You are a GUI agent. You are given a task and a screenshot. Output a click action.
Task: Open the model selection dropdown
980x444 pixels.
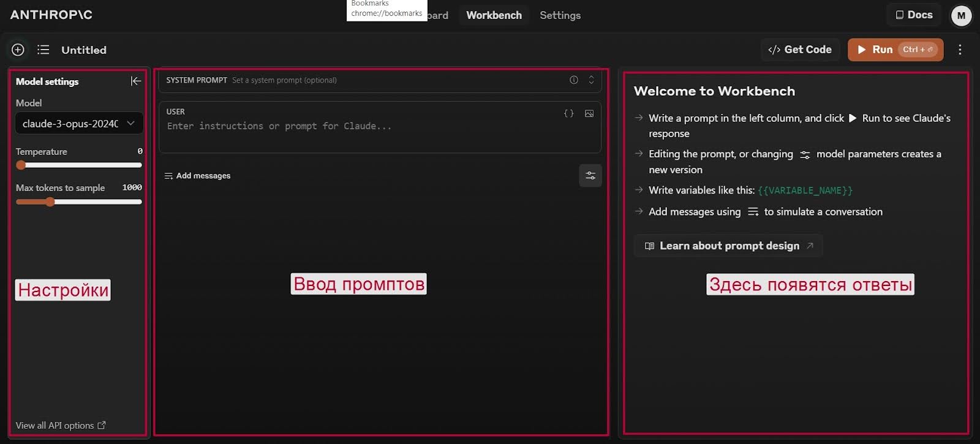tap(79, 123)
